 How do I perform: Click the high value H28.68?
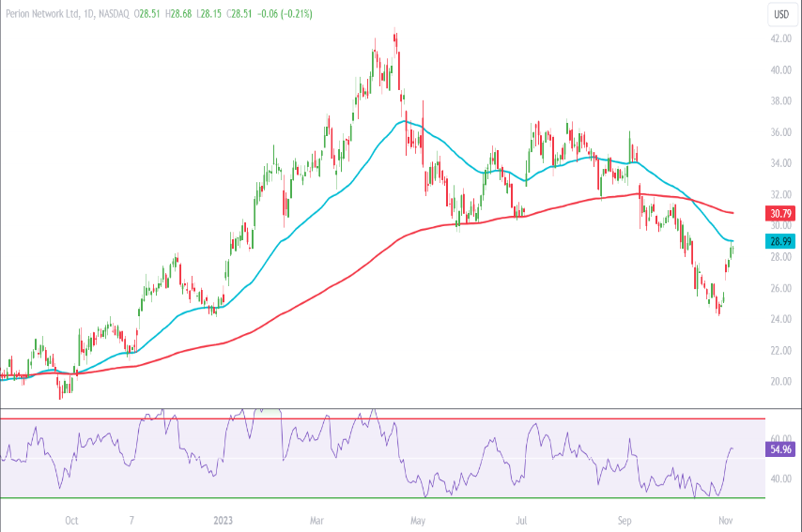click(x=178, y=14)
